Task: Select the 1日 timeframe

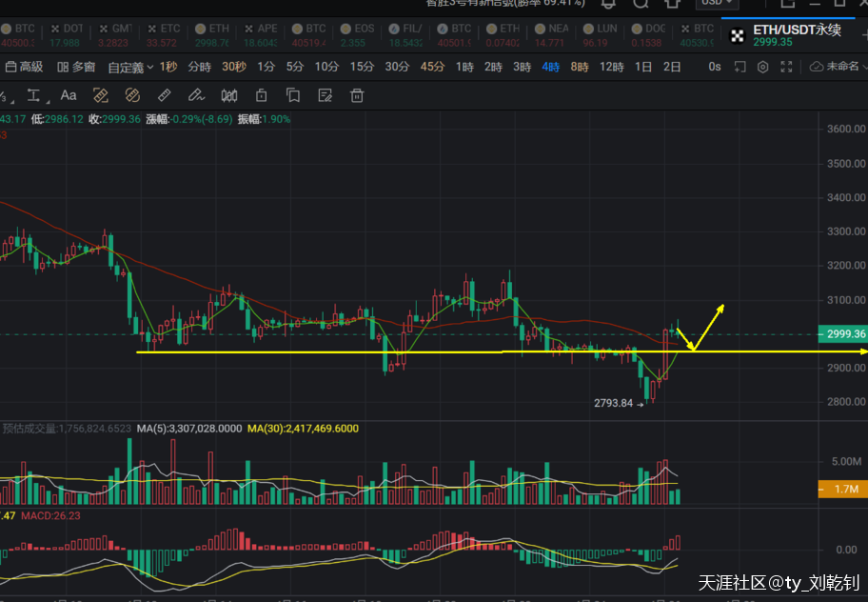Action: pos(643,67)
